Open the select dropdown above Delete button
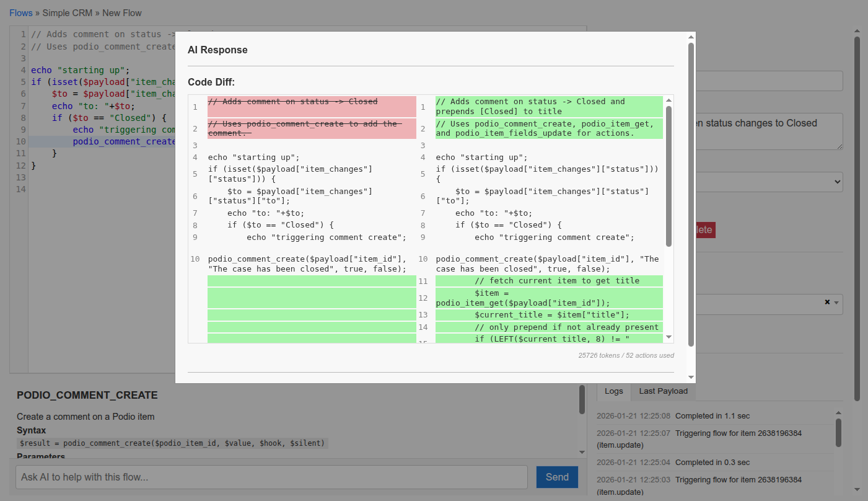The height and width of the screenshot is (501, 868). [768, 182]
